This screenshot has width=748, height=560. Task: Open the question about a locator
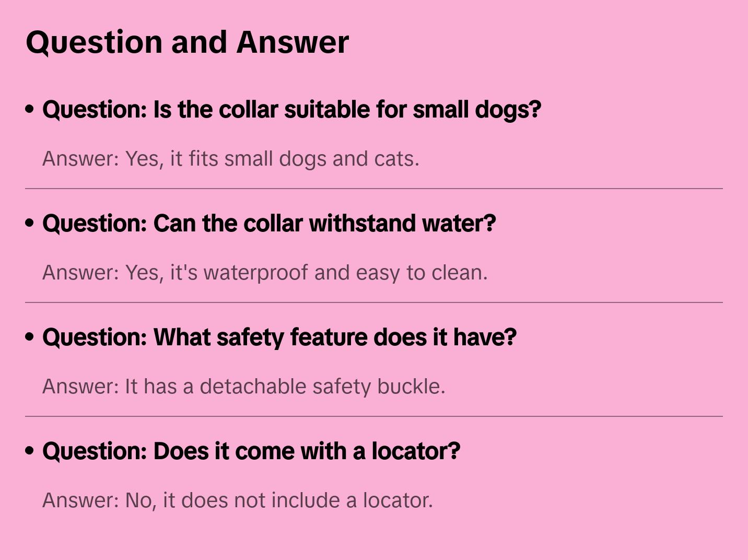251,451
